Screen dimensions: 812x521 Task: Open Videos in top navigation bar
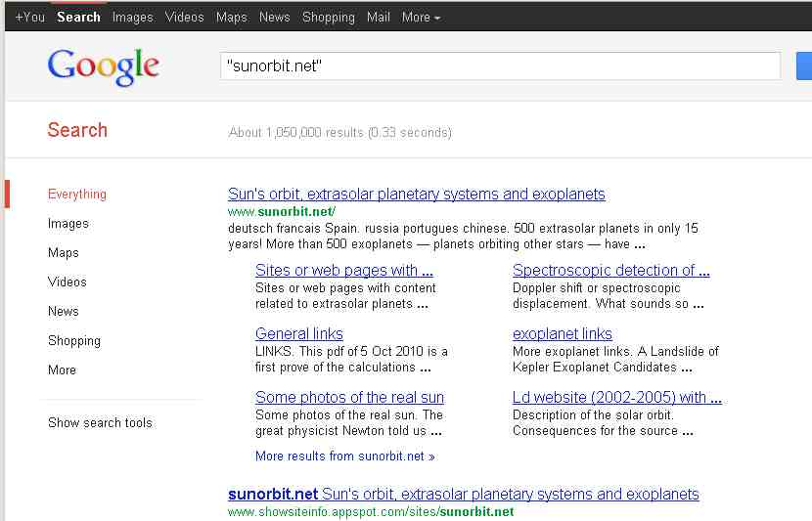click(184, 17)
